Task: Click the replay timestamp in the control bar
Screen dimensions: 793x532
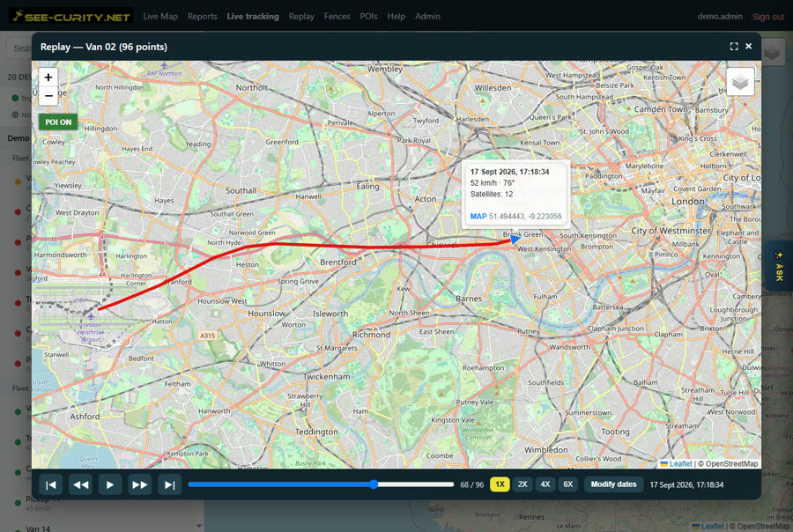Action: coord(686,484)
